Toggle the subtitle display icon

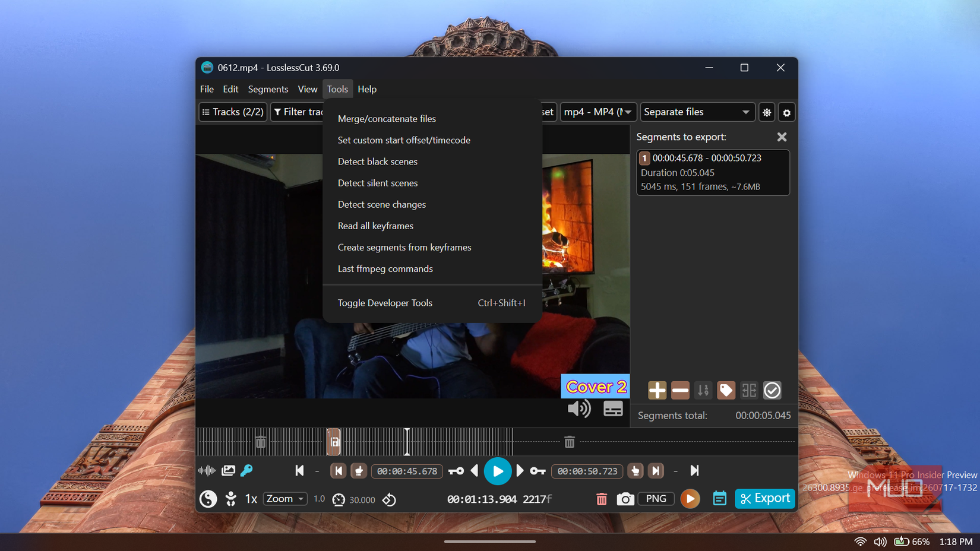613,408
